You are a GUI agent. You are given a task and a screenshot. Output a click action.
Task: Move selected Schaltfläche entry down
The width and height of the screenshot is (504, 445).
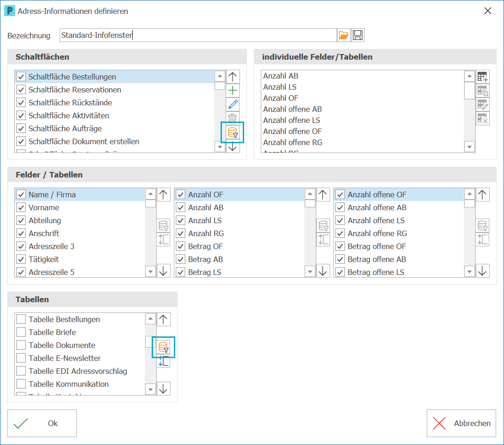(233, 147)
